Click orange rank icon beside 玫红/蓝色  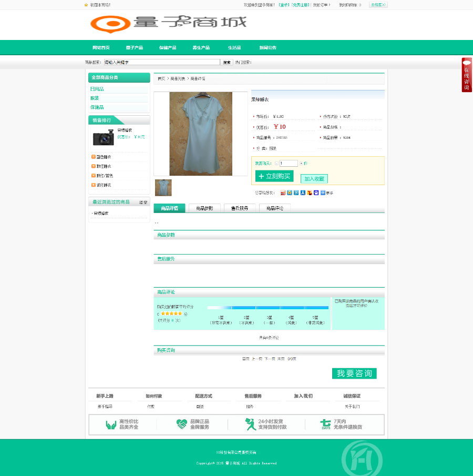click(94, 176)
